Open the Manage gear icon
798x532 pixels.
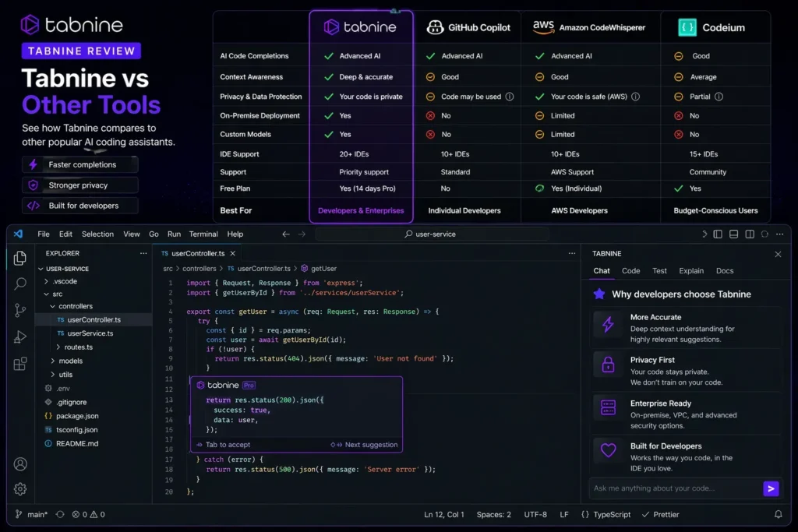(20, 488)
